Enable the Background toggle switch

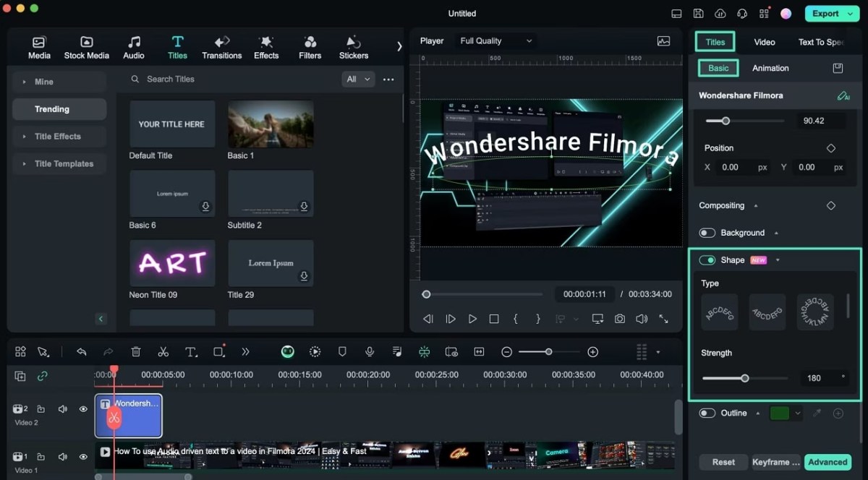coord(707,233)
